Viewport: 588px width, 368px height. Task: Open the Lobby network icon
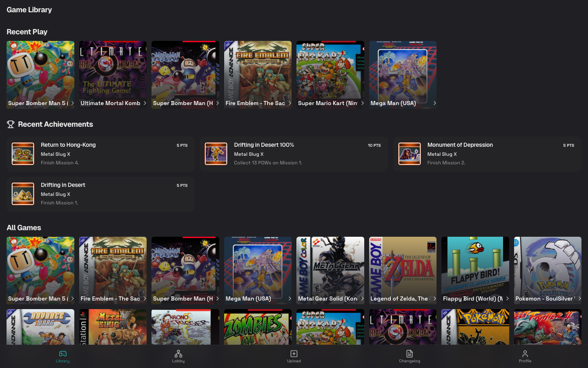(178, 354)
